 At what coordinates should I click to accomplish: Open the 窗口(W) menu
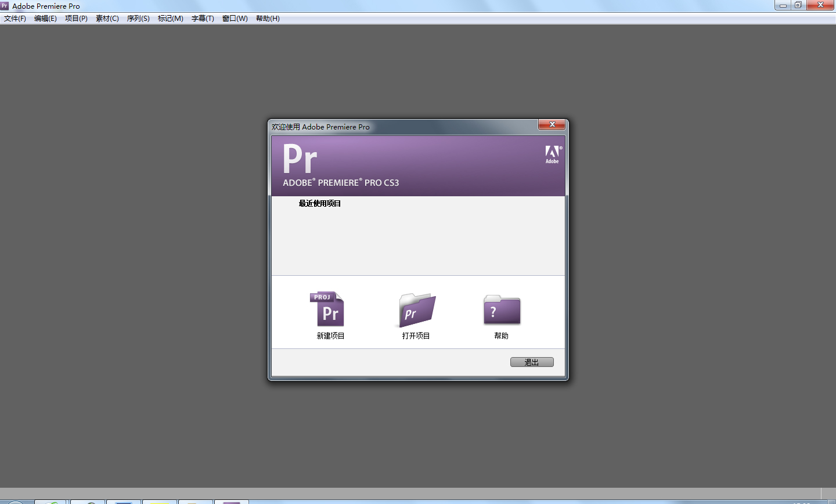tap(235, 19)
